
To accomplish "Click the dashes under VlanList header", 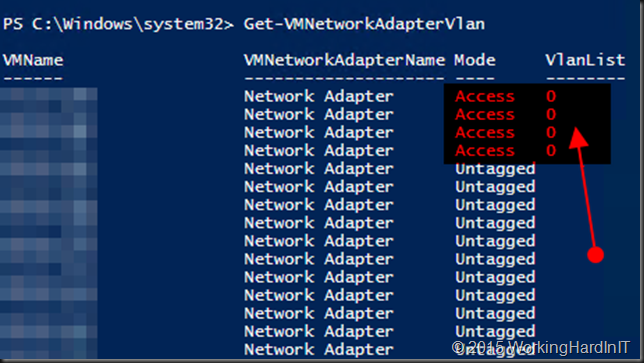I will coord(585,78).
